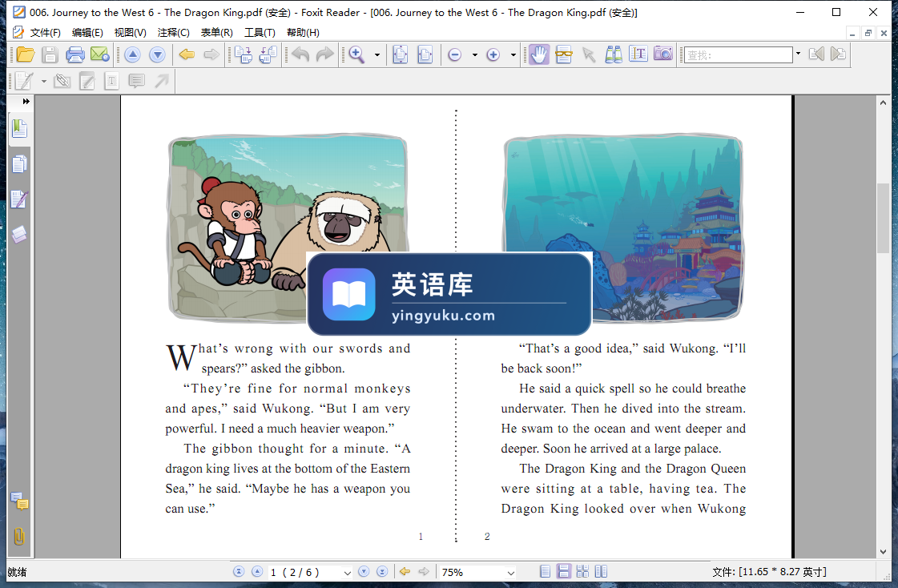Image resolution: width=898 pixels, height=588 pixels.
Task: Go to previous page in status bar
Action: pos(257,571)
